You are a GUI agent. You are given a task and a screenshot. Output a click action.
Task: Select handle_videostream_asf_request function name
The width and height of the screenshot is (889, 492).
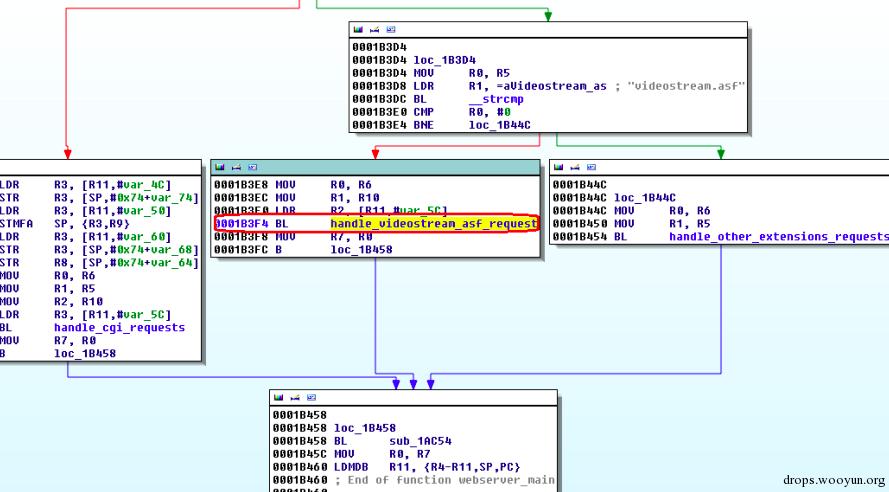[x=434, y=223]
